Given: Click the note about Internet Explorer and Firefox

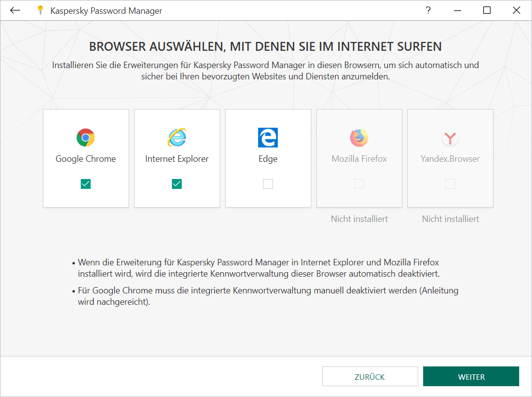Looking at the screenshot, I should pyautogui.click(x=259, y=268).
